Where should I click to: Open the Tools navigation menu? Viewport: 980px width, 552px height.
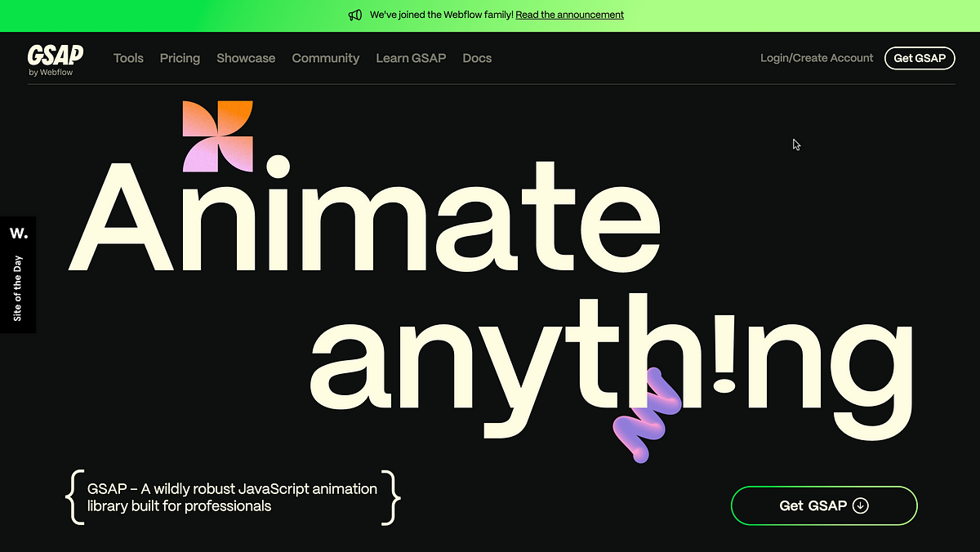tap(128, 58)
